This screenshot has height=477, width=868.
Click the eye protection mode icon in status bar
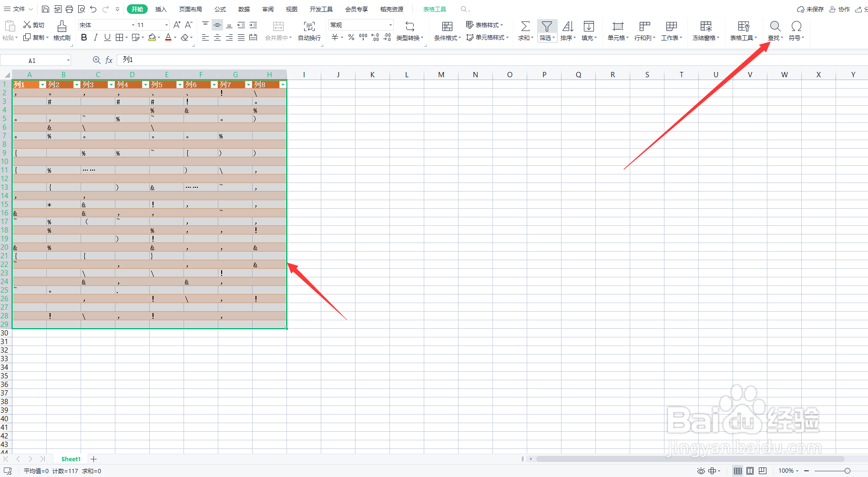coord(701,471)
